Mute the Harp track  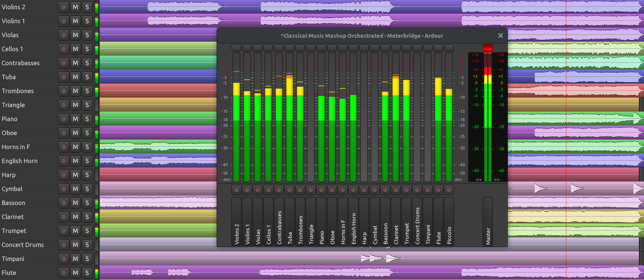pyautogui.click(x=75, y=175)
